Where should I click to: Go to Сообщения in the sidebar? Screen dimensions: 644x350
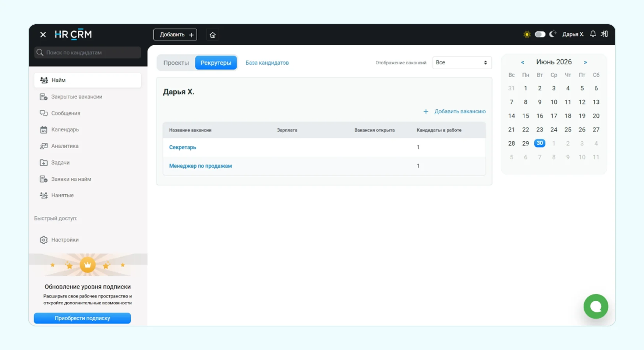pos(66,113)
